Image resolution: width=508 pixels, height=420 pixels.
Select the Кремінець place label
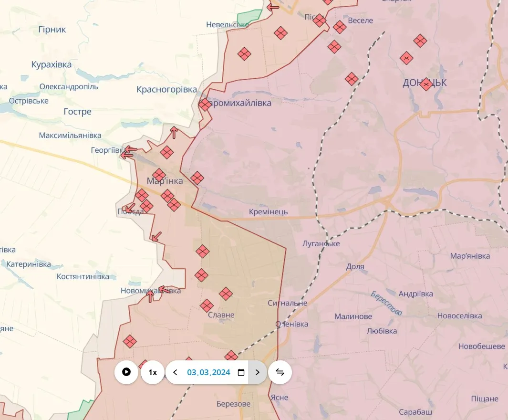[268, 211]
